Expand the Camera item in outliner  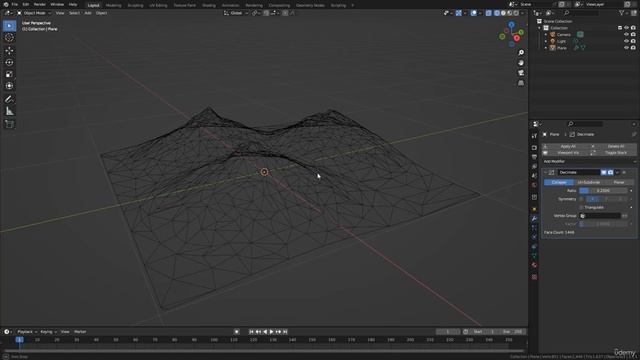[x=546, y=35]
